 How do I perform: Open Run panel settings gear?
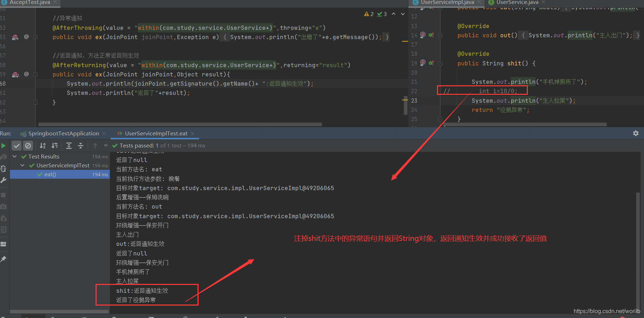pos(636,133)
